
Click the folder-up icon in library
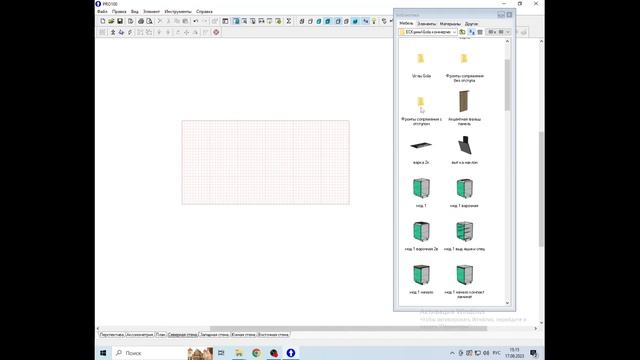point(462,32)
